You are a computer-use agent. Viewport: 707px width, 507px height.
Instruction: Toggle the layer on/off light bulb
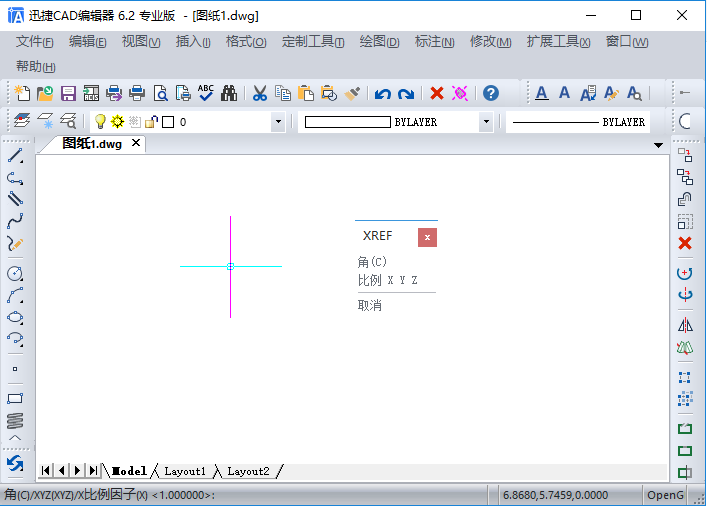point(100,122)
